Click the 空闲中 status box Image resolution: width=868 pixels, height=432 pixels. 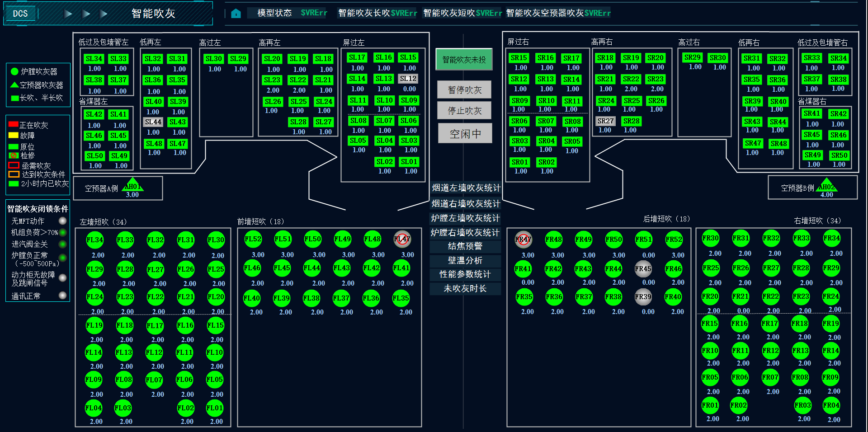464,133
